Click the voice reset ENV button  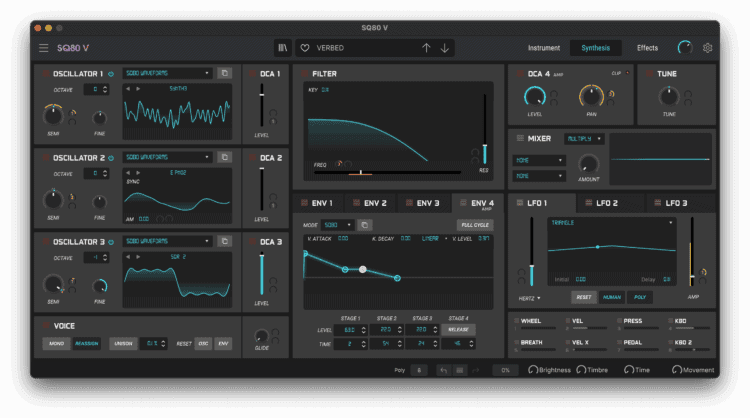[223, 343]
